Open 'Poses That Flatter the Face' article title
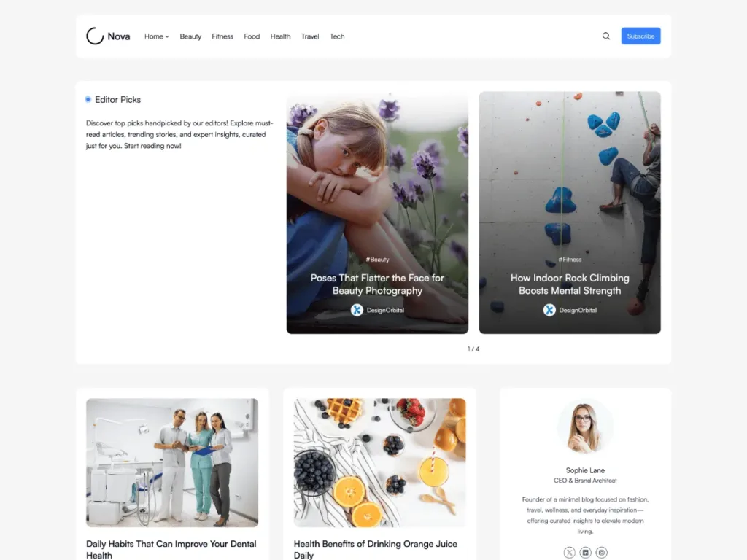Screen dimensions: 747x560 tap(377, 284)
